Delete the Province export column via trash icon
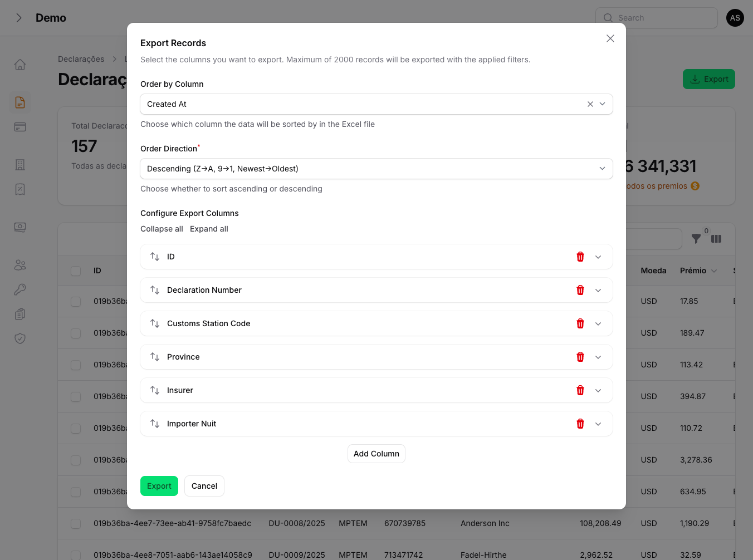The image size is (753, 560). coord(580,357)
